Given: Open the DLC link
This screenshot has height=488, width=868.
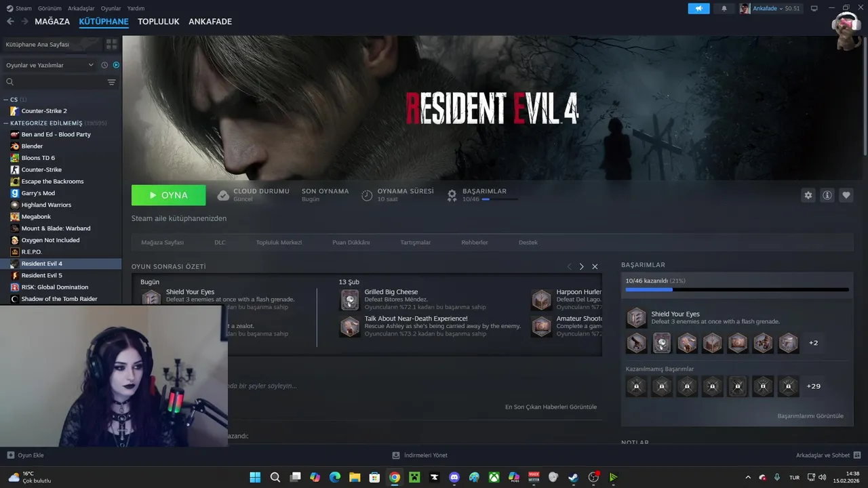Looking at the screenshot, I should coord(220,242).
